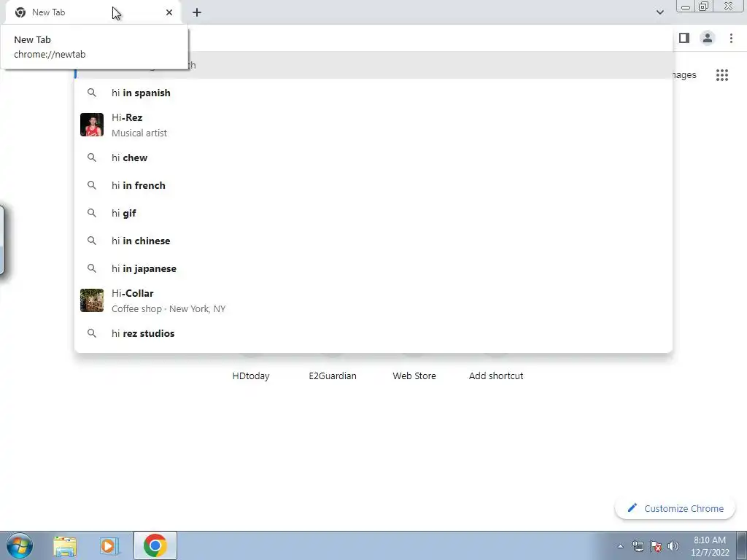Open the Chrome three-dot menu
Screen dimensions: 747x560
pyautogui.click(x=731, y=38)
